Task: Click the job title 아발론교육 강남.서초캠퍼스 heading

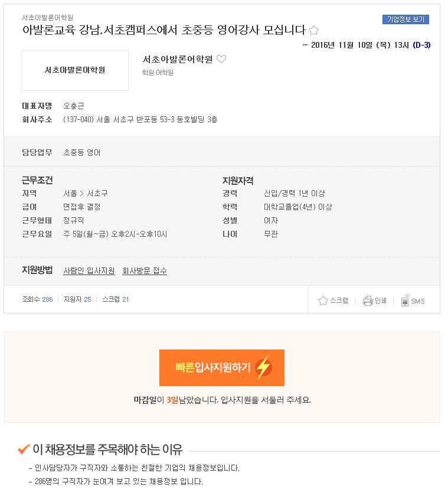Action: point(165,30)
